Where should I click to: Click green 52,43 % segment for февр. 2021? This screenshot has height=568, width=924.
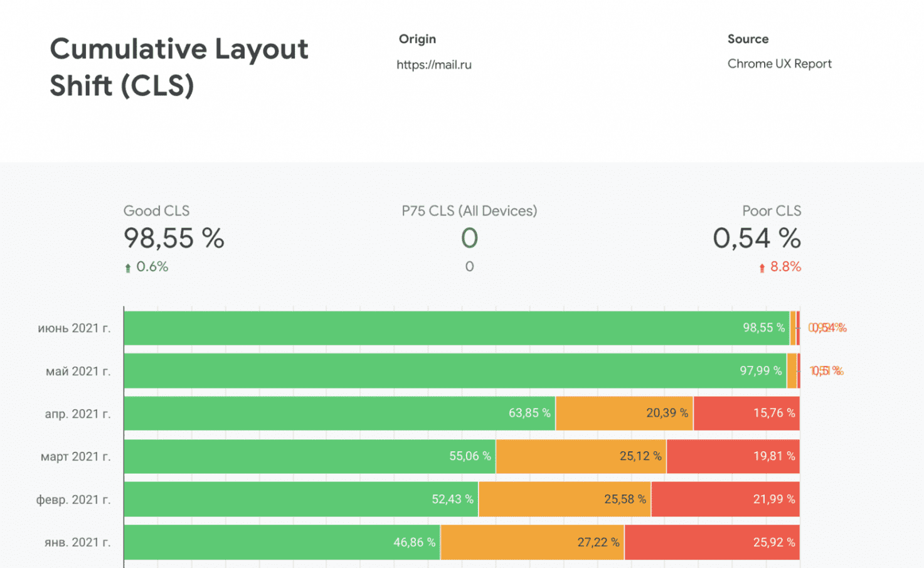301,500
